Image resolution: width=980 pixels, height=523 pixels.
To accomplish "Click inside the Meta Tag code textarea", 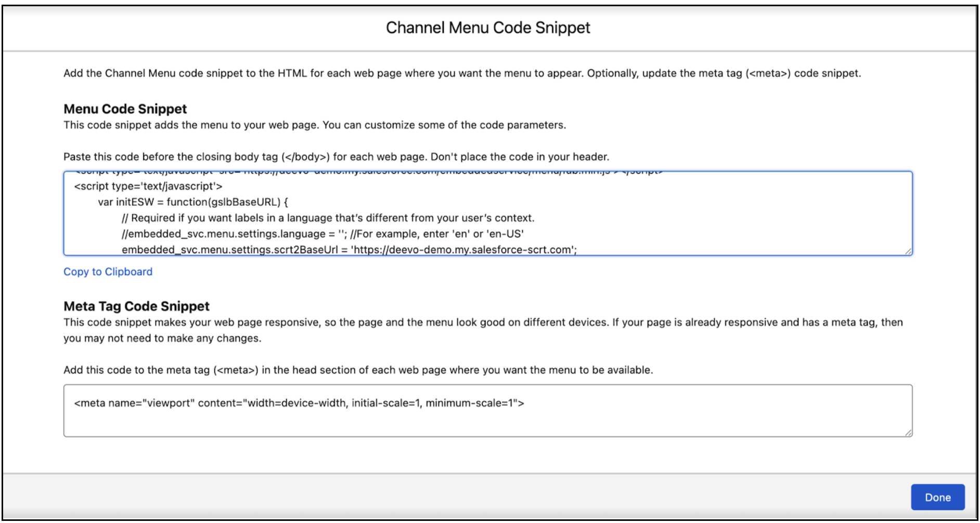I will (488, 411).
